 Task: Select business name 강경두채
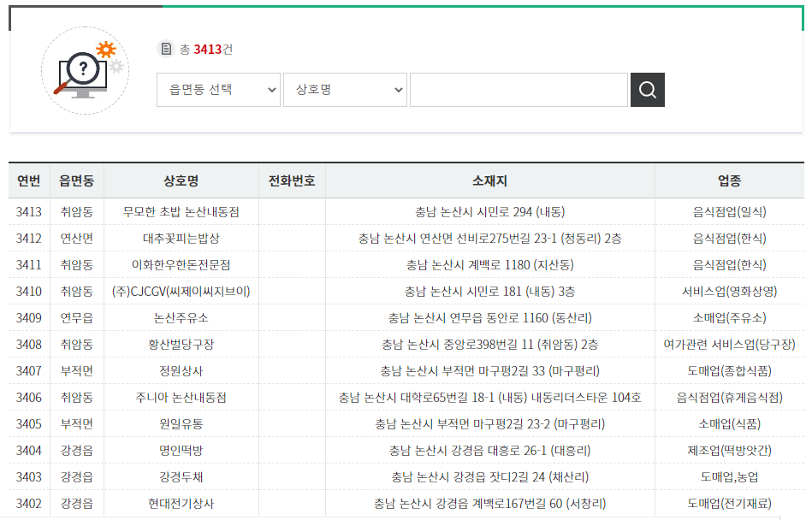pos(181,477)
